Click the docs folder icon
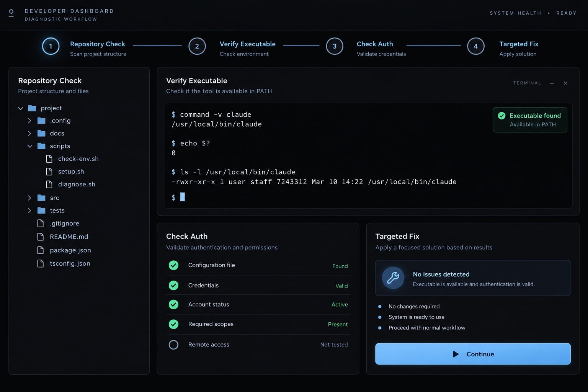 coord(41,134)
